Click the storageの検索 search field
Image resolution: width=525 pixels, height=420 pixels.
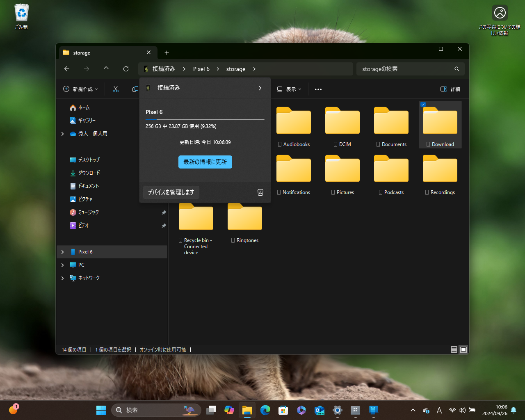coord(411,69)
